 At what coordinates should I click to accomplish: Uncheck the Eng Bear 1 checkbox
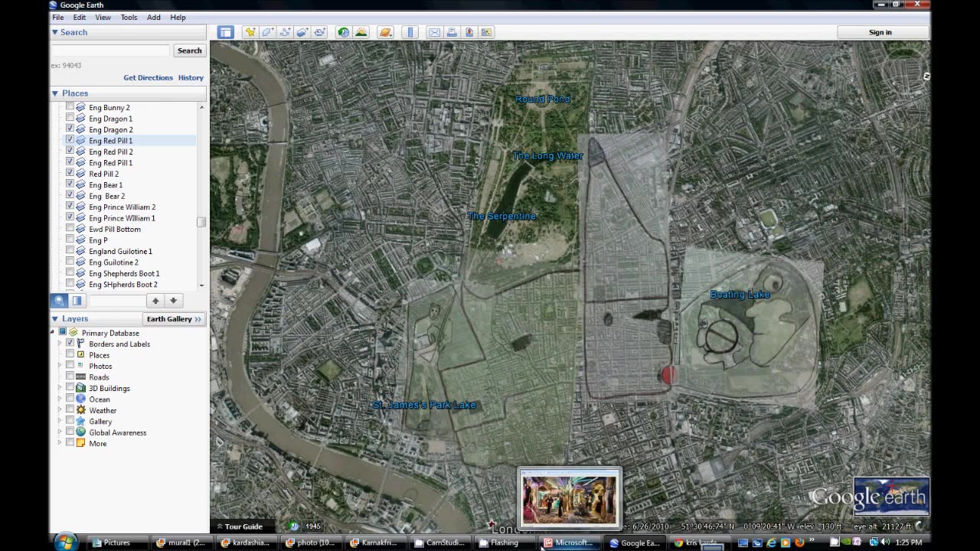pos(70,184)
